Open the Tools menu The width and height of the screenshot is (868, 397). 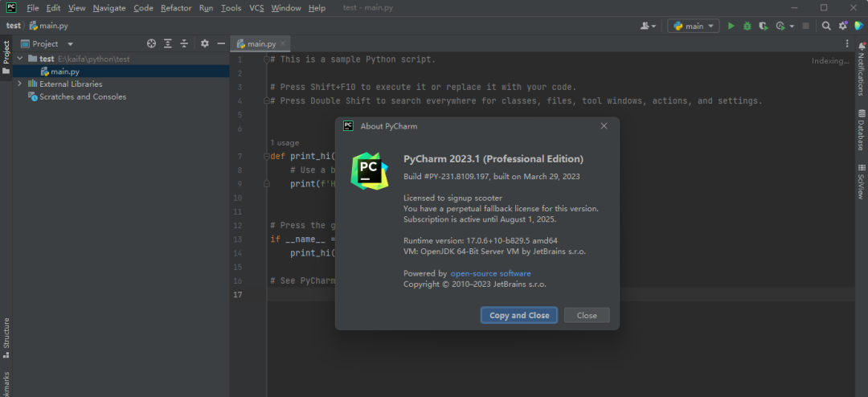tap(231, 8)
